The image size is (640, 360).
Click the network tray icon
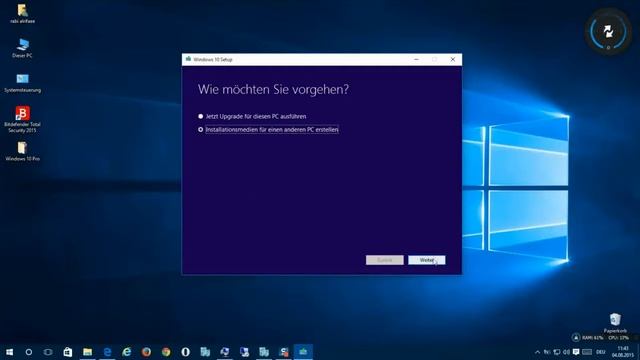[557, 352]
